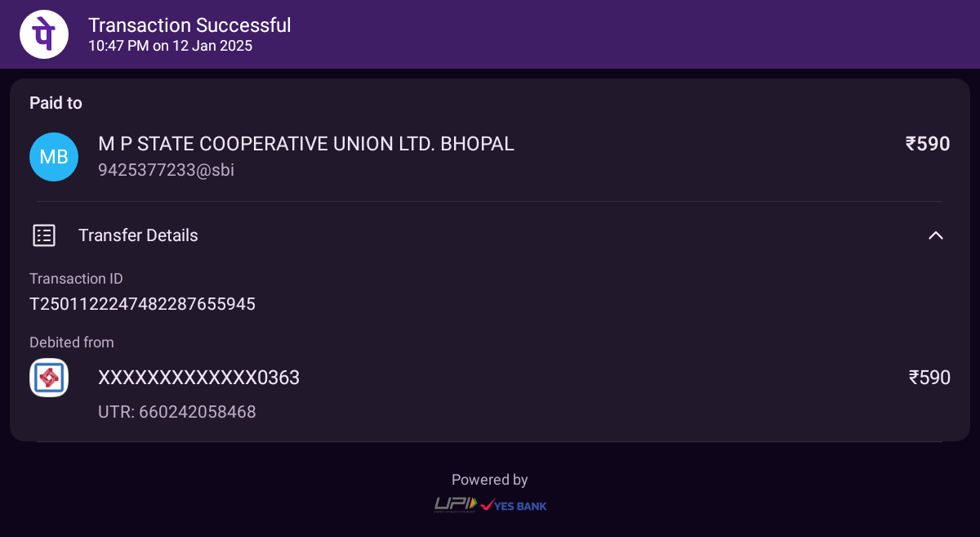980x537 pixels.
Task: Click the 10:47 PM transaction timestamp
Action: click(171, 46)
